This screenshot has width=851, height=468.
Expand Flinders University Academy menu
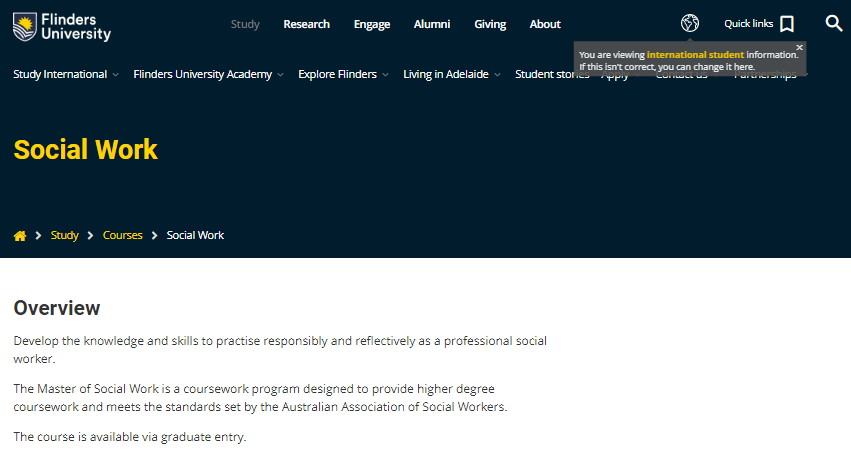pyautogui.click(x=208, y=74)
